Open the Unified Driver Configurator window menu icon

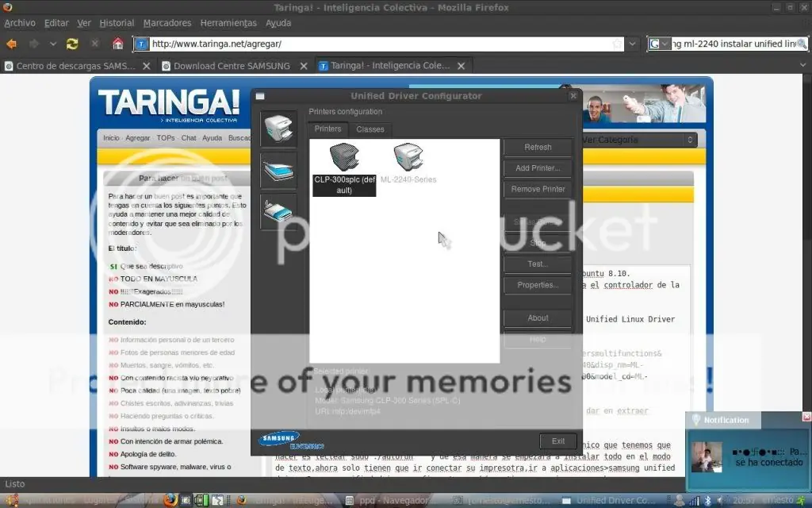260,96
